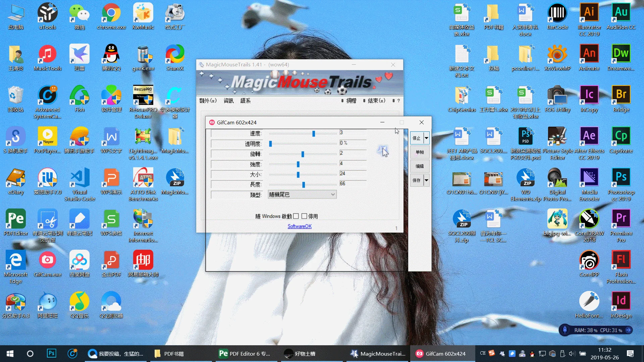Click the volume icon in the system tray

(x=572, y=353)
